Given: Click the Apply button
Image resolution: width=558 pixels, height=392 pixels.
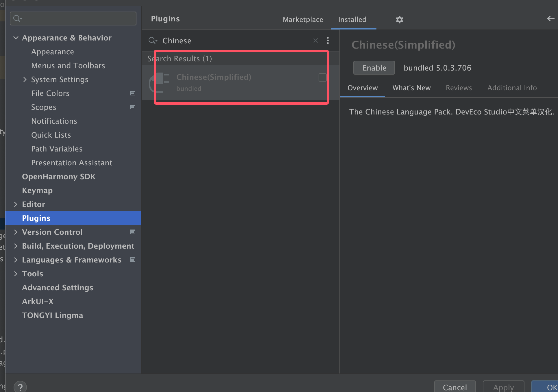Looking at the screenshot, I should pos(503,387).
